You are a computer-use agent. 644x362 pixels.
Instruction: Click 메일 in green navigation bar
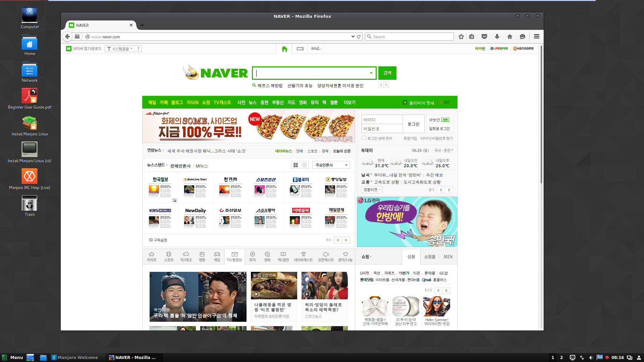152,103
